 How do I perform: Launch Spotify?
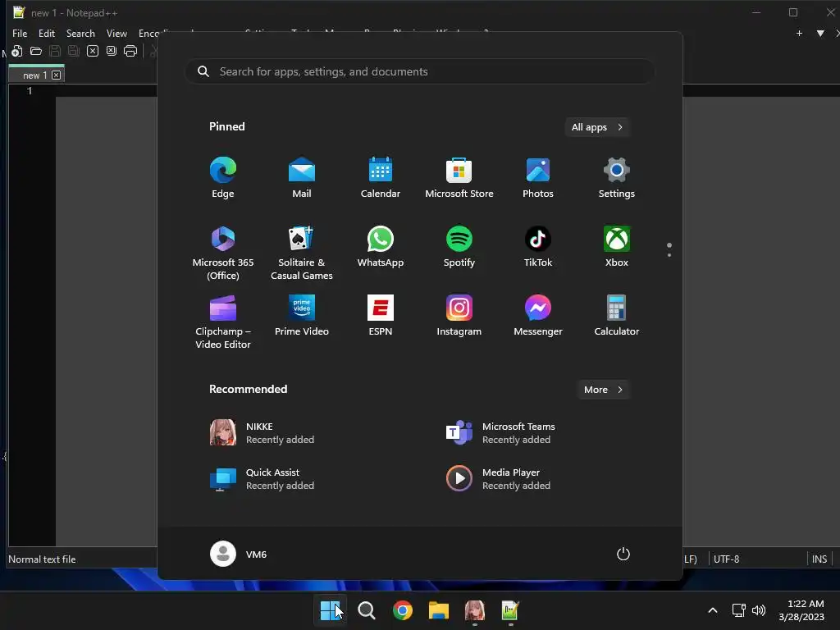459,246
